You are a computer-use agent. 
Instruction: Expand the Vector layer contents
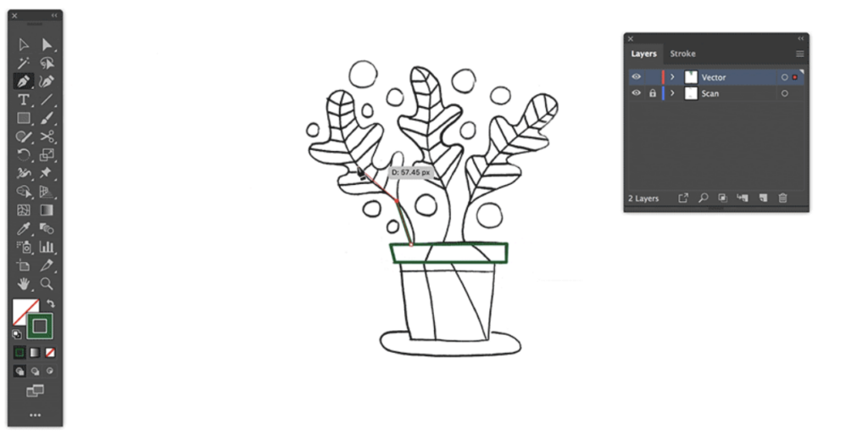point(672,77)
